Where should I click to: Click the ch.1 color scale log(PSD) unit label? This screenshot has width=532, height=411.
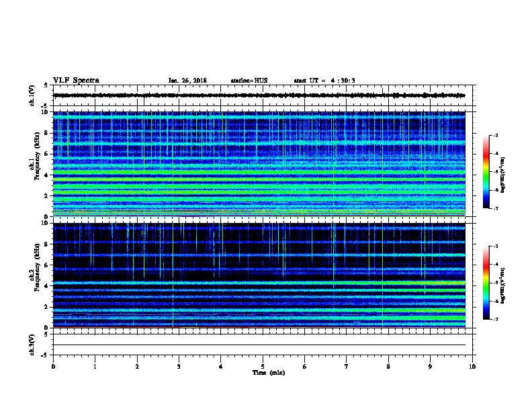[x=502, y=175]
